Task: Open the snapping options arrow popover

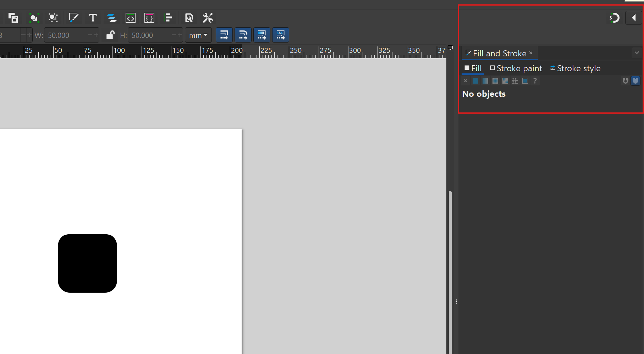Action: tap(634, 18)
